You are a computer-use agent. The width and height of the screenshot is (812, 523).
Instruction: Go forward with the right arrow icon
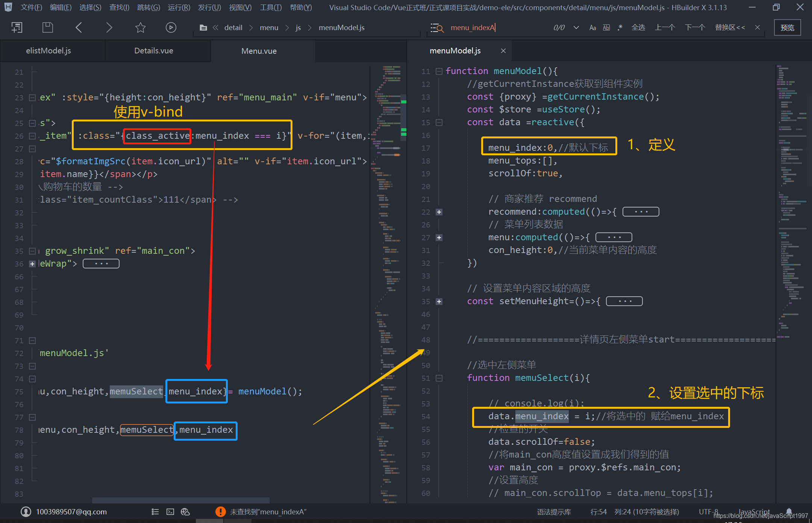109,27
